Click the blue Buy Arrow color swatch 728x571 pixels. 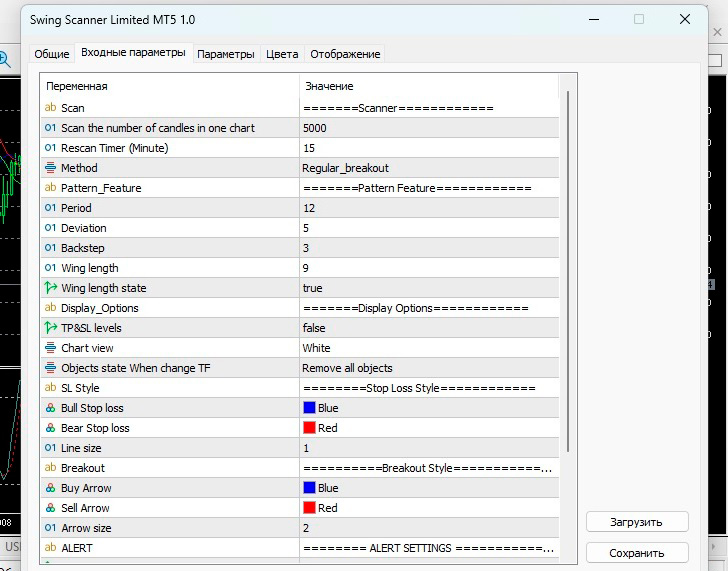point(309,488)
